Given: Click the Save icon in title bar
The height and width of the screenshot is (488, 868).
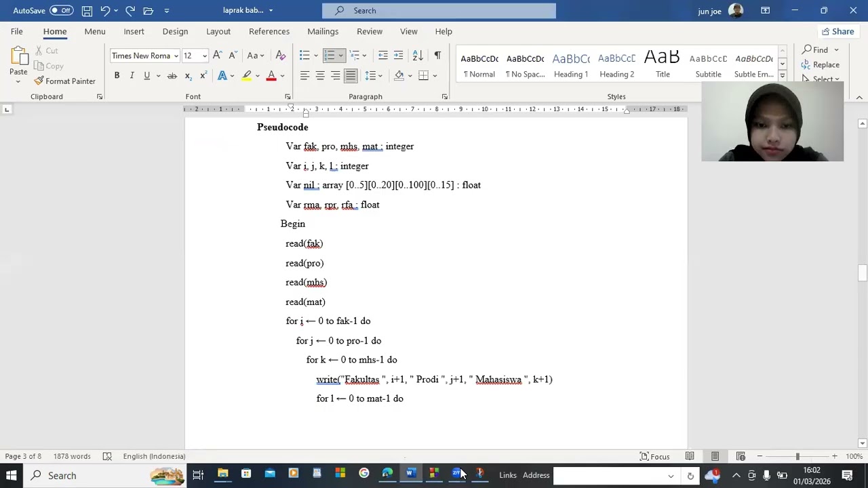Looking at the screenshot, I should pos(87,10).
